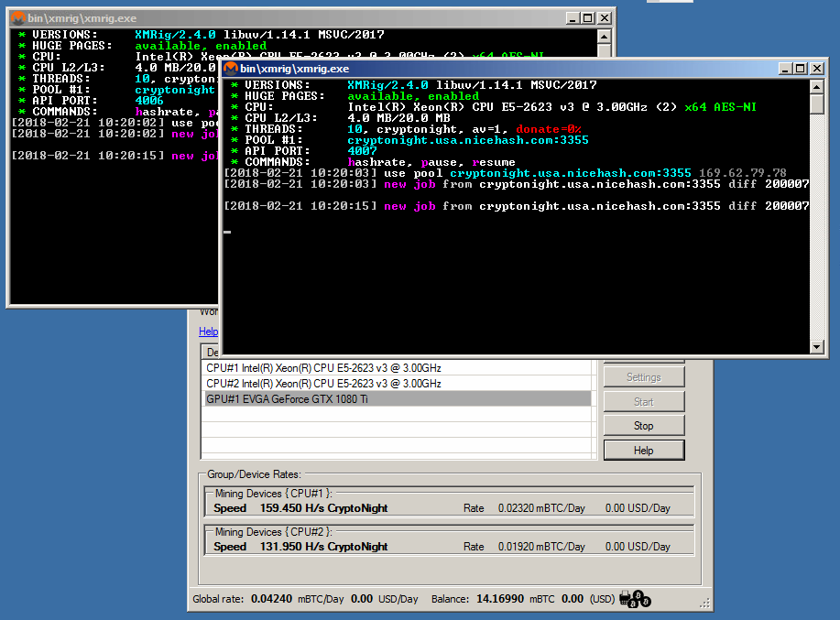Click the Group/Device Rates label
This screenshot has height=620, width=840.
(254, 474)
